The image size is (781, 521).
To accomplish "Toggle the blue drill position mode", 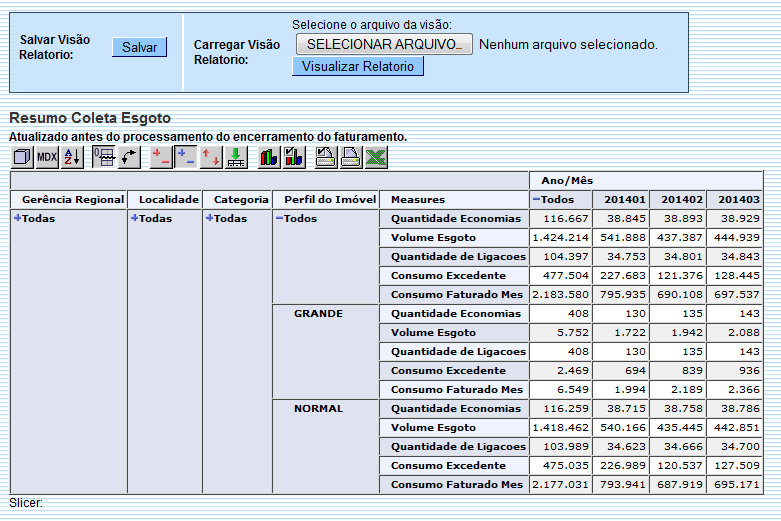I will 185,156.
